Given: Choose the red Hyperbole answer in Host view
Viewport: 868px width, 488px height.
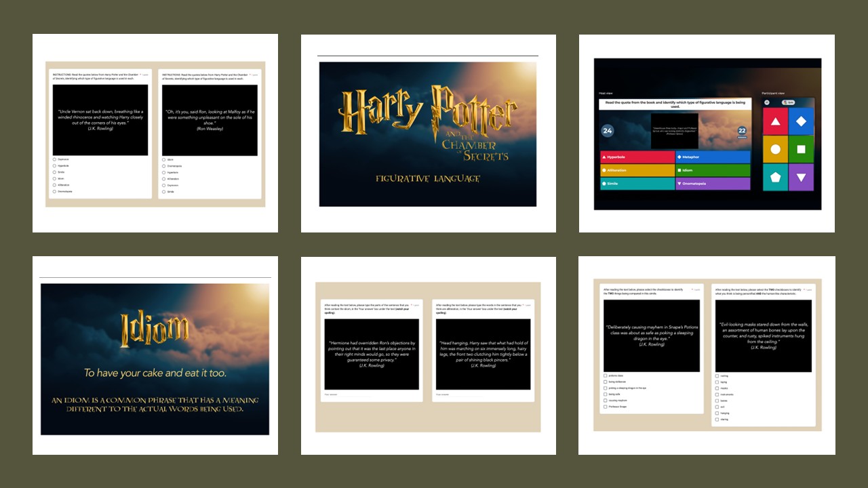Looking at the screenshot, I should coord(637,157).
